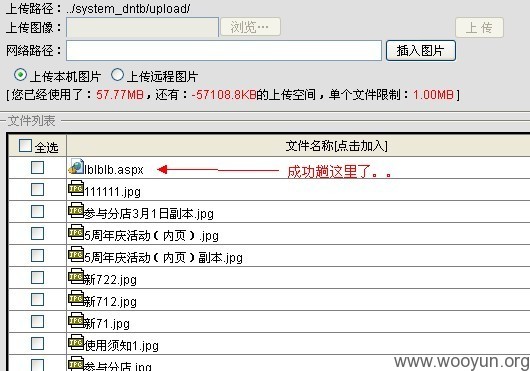The height and width of the screenshot is (371, 530).
Task: Click the JPG icon beside 新722.jpg
Action: pyautogui.click(x=76, y=276)
